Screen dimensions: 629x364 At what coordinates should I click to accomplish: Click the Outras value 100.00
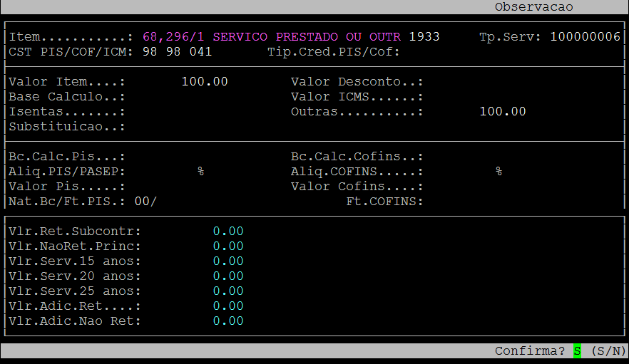pos(502,112)
